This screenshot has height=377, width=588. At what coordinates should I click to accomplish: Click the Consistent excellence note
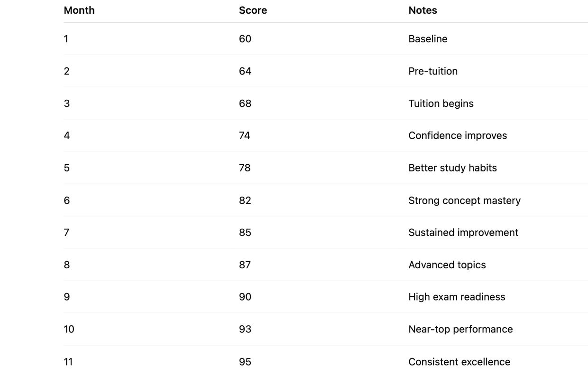point(459,362)
